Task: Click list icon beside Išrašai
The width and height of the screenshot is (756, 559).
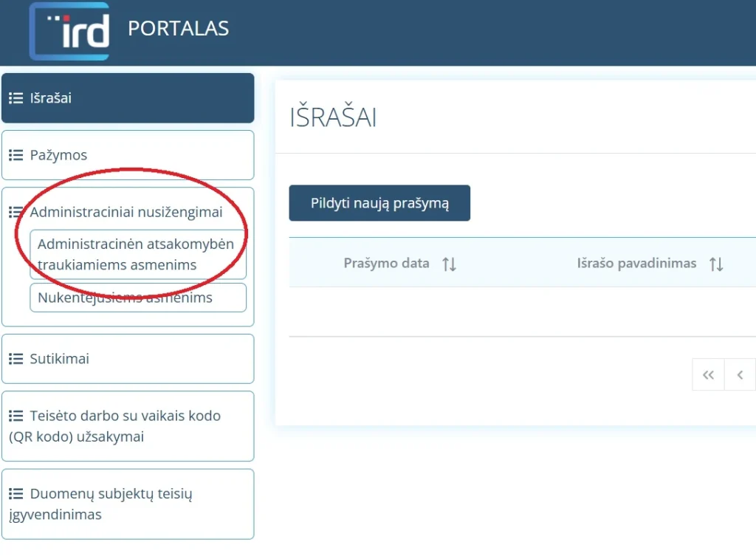Action: [16, 98]
